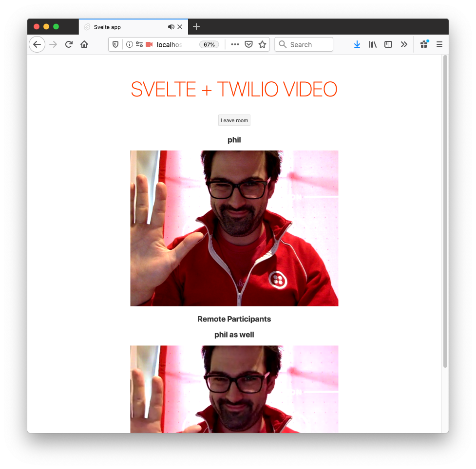Open the site permissions icon in address bar

[139, 45]
